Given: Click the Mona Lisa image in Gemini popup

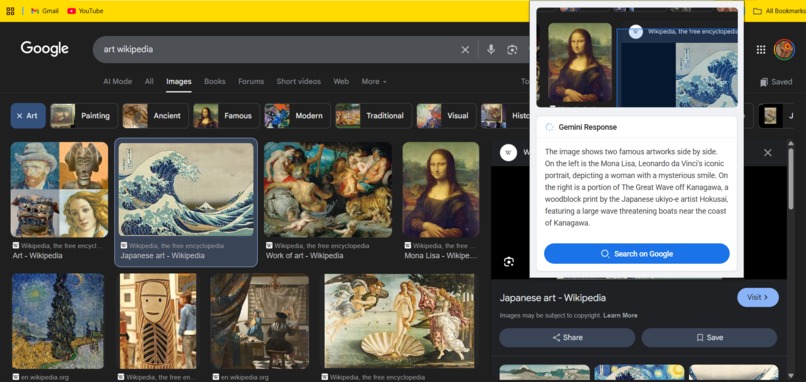Looking at the screenshot, I should tap(580, 64).
